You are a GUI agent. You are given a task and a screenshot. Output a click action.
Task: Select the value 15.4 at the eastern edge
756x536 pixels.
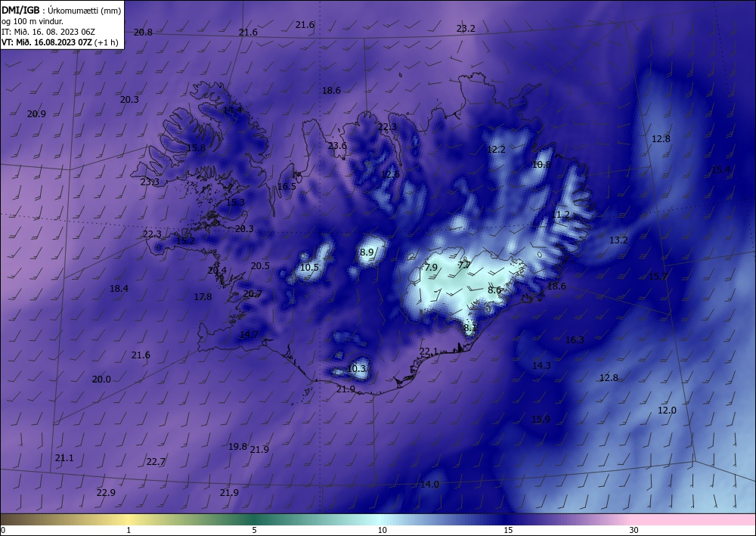click(x=720, y=169)
